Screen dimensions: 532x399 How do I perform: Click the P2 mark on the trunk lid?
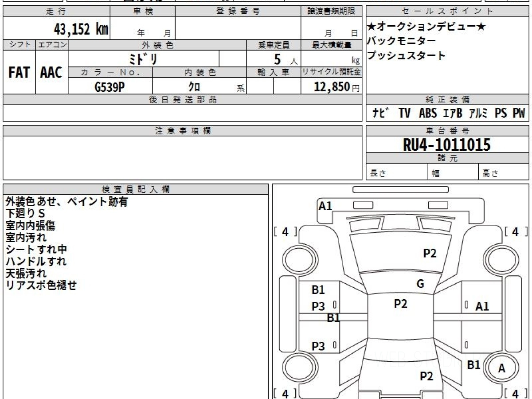coord(426,376)
